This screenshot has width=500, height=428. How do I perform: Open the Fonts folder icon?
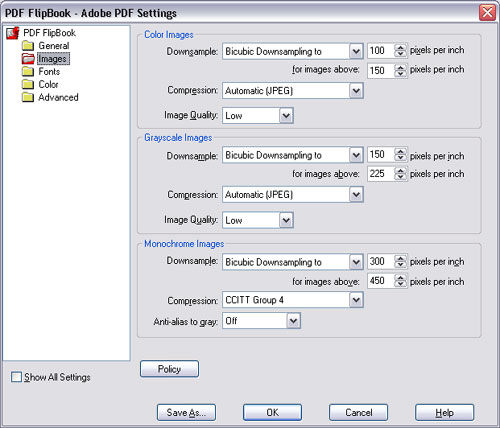tap(28, 71)
